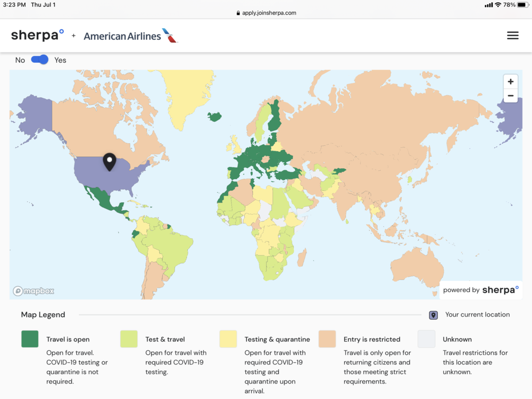This screenshot has height=399, width=532.
Task: Click the 'Test & travel' legend swatch
Action: [x=129, y=339]
